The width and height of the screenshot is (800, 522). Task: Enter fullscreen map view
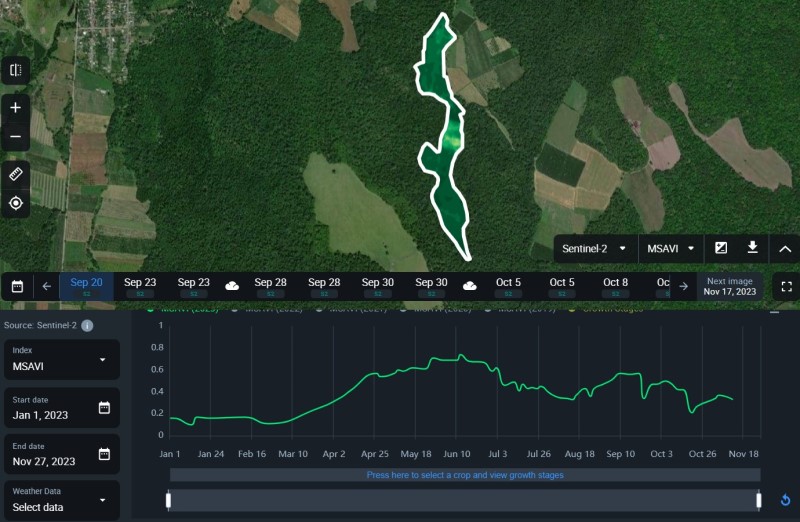[x=786, y=286]
